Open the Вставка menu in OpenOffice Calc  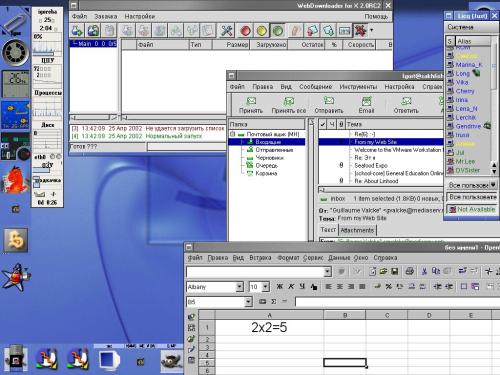pos(260,258)
